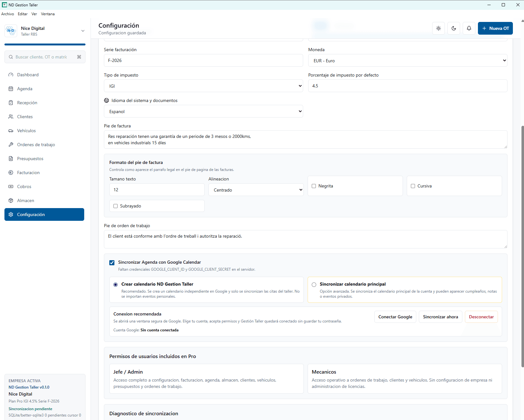Click the Dashboard gauge icon

pyautogui.click(x=11, y=75)
